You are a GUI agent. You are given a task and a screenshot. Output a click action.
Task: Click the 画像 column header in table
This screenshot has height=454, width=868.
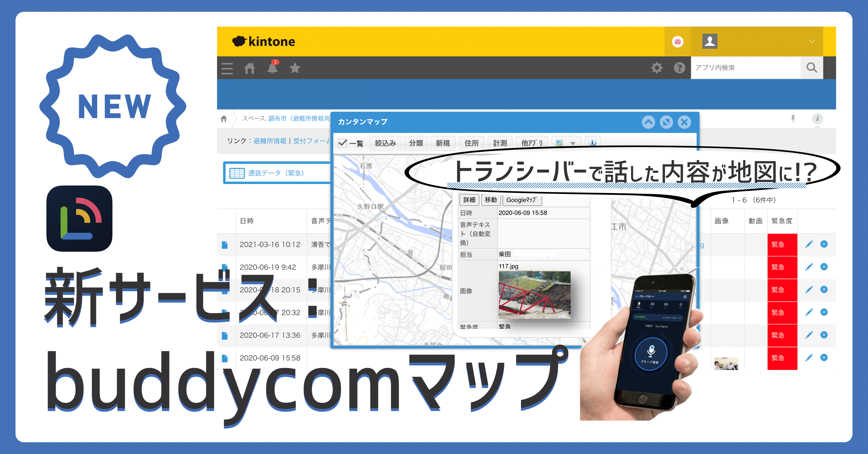click(x=721, y=221)
